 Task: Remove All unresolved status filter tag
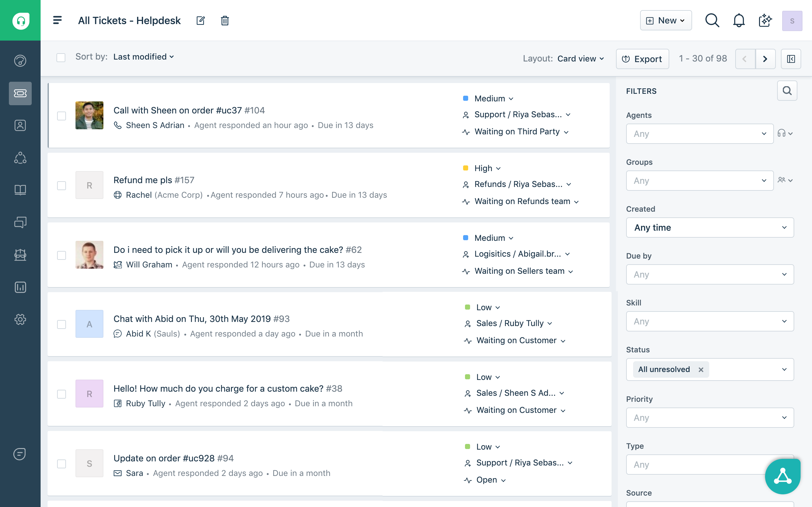tap(700, 369)
